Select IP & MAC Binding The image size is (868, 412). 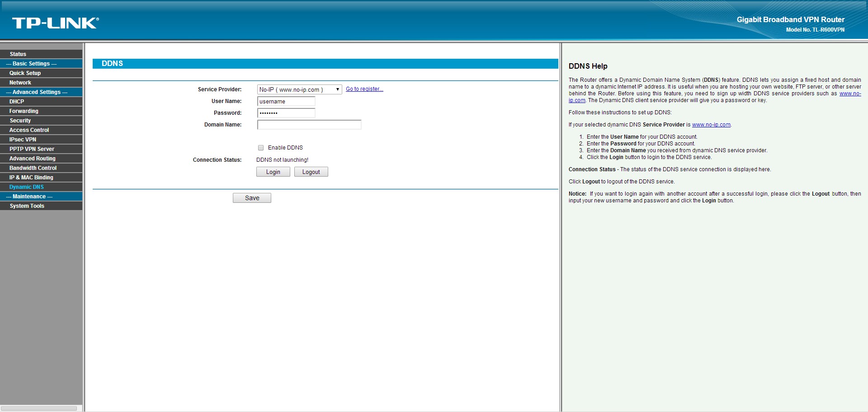click(41, 178)
